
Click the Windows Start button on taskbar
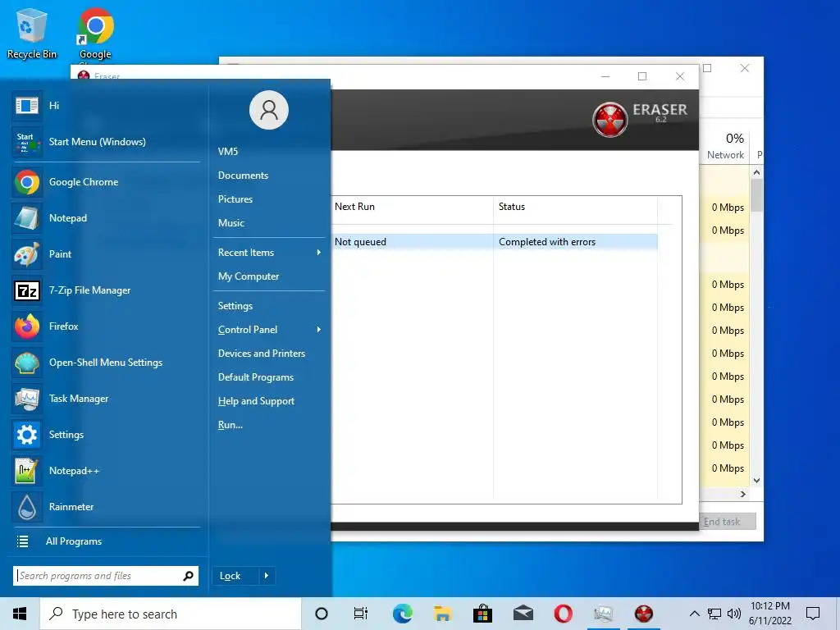(20, 614)
